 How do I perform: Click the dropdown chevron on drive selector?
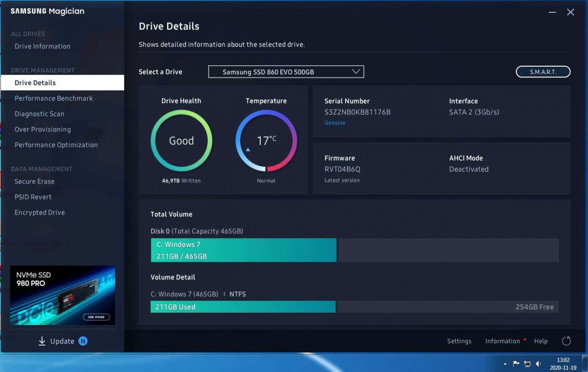pyautogui.click(x=356, y=72)
